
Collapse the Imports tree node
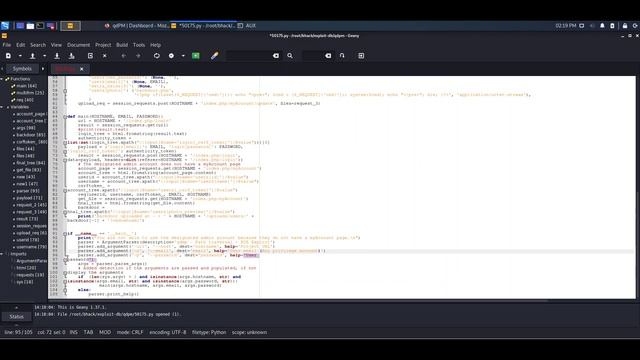pos(2,254)
